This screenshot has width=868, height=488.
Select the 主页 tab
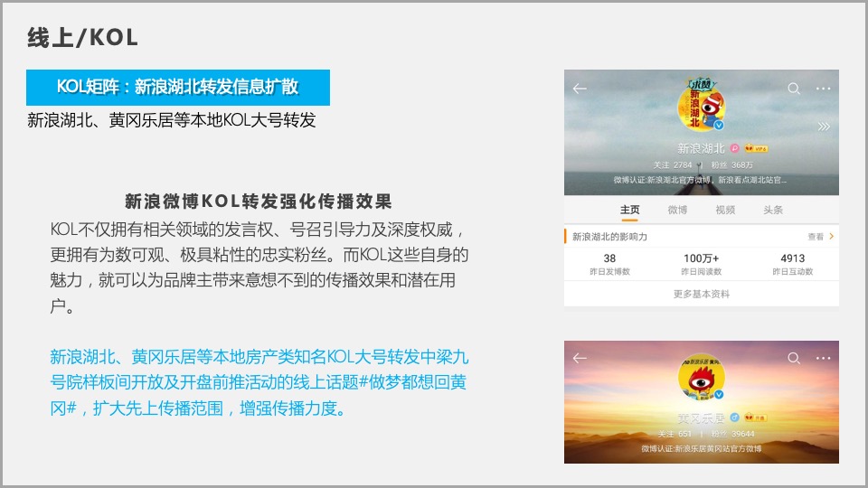629,210
